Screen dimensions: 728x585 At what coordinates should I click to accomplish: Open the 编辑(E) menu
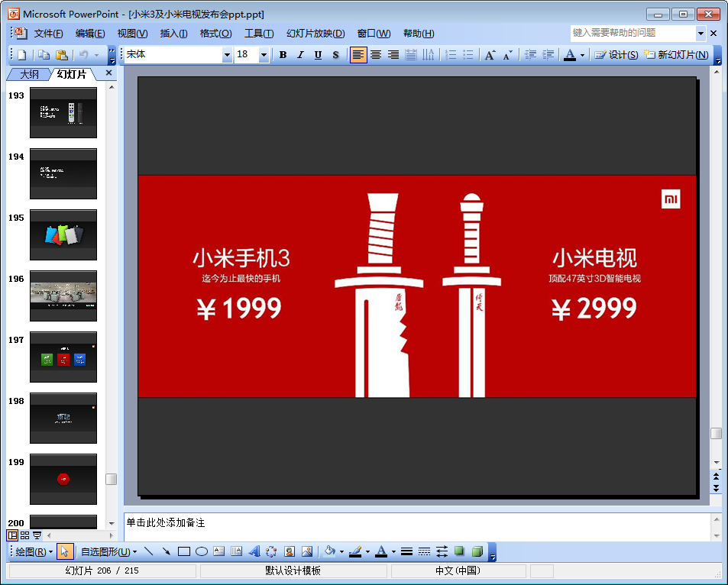pyautogui.click(x=90, y=34)
